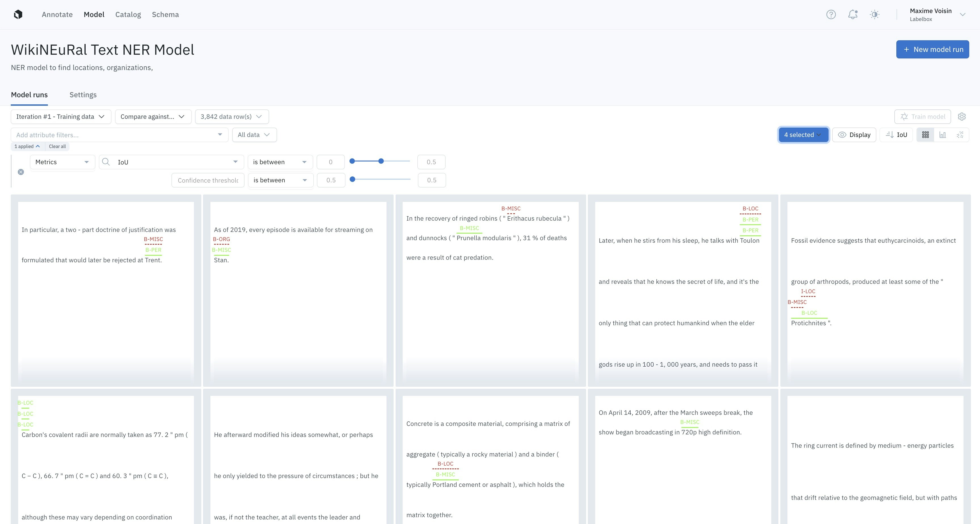Viewport: 980px width, 524px height.
Task: Click the confidence threshold minimum field
Action: click(331, 180)
